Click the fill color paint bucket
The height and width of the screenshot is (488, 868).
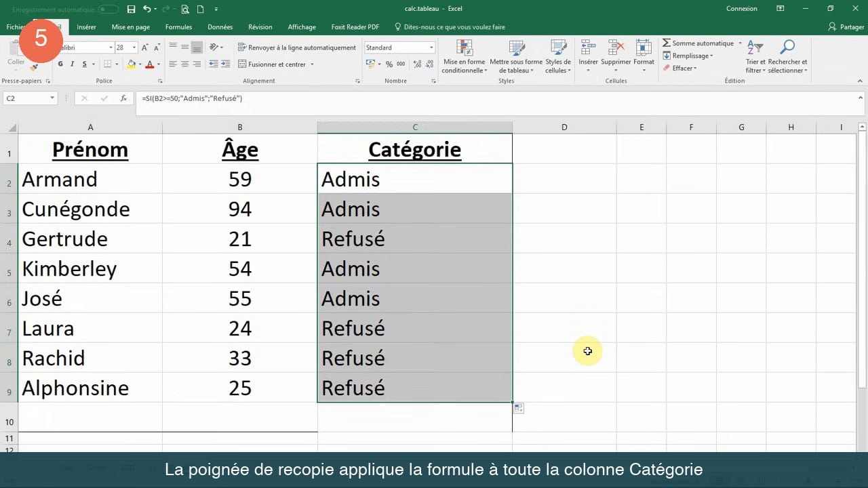(132, 64)
